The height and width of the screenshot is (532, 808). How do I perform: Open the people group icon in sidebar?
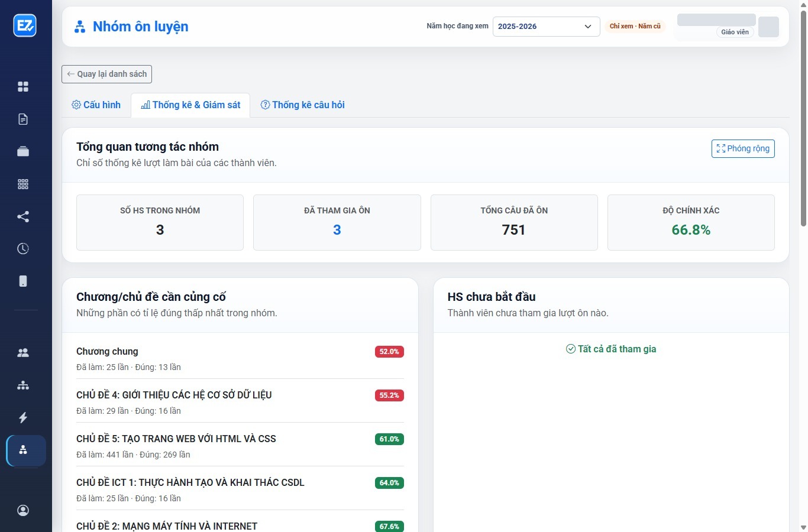pyautogui.click(x=23, y=353)
